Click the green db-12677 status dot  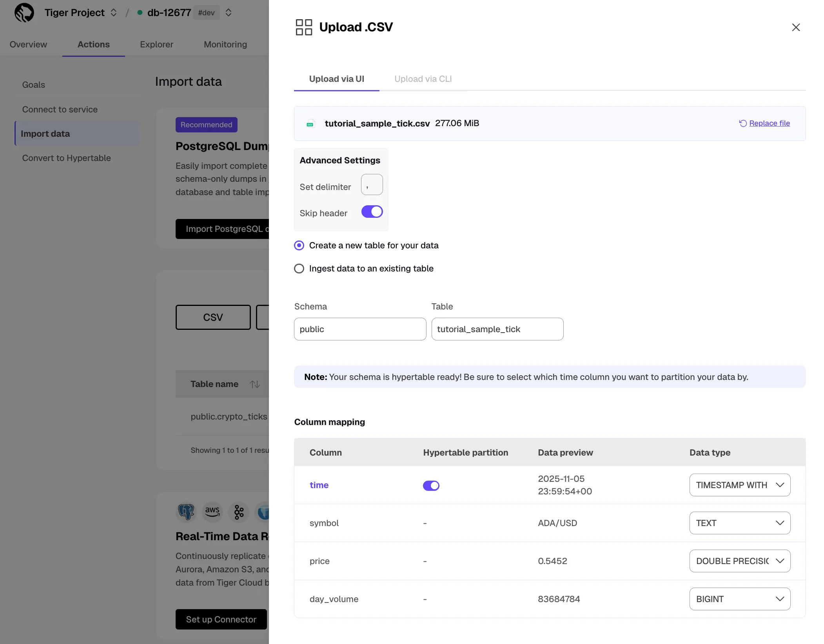140,13
